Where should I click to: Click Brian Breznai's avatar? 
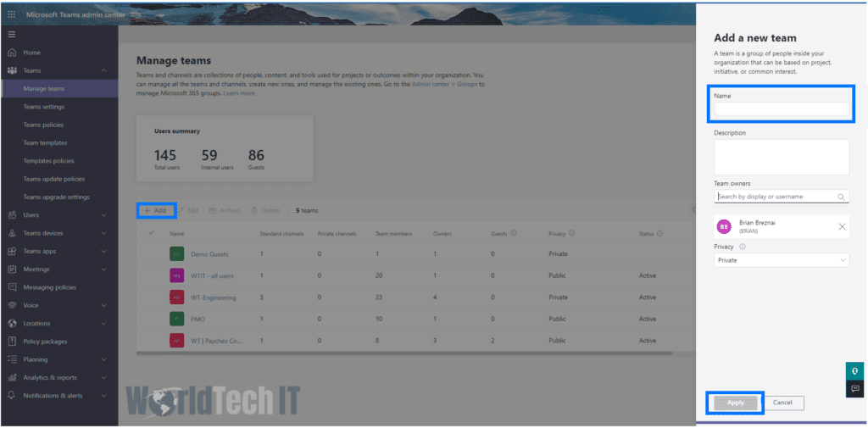click(x=724, y=226)
